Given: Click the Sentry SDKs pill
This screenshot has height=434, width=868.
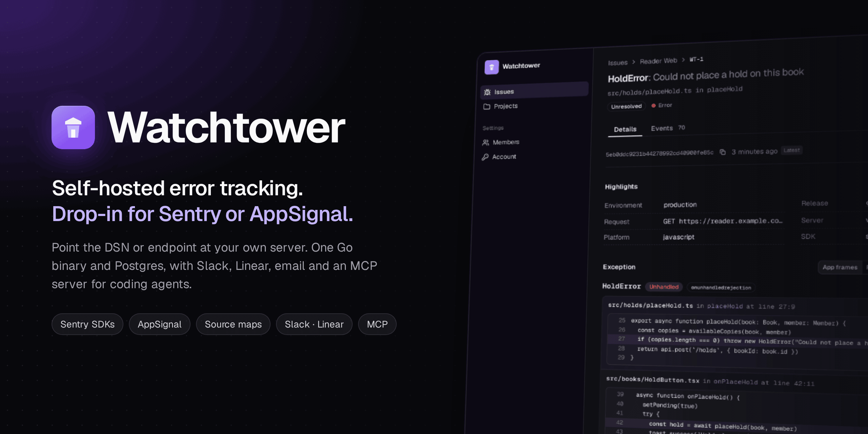Looking at the screenshot, I should pos(87,324).
